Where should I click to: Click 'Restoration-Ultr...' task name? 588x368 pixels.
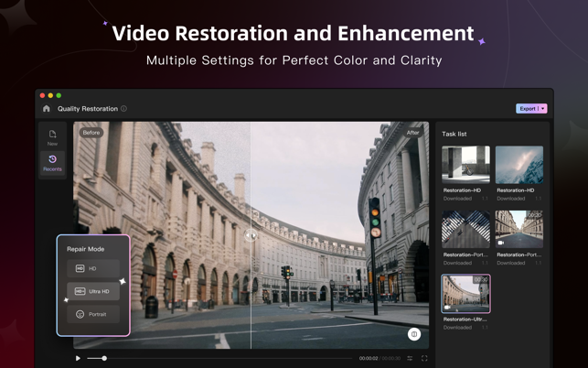465,319
